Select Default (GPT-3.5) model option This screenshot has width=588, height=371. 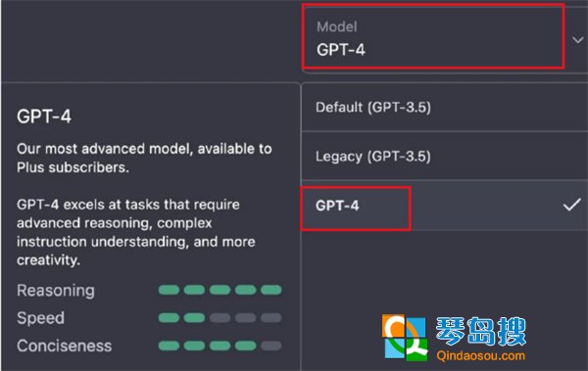point(444,108)
